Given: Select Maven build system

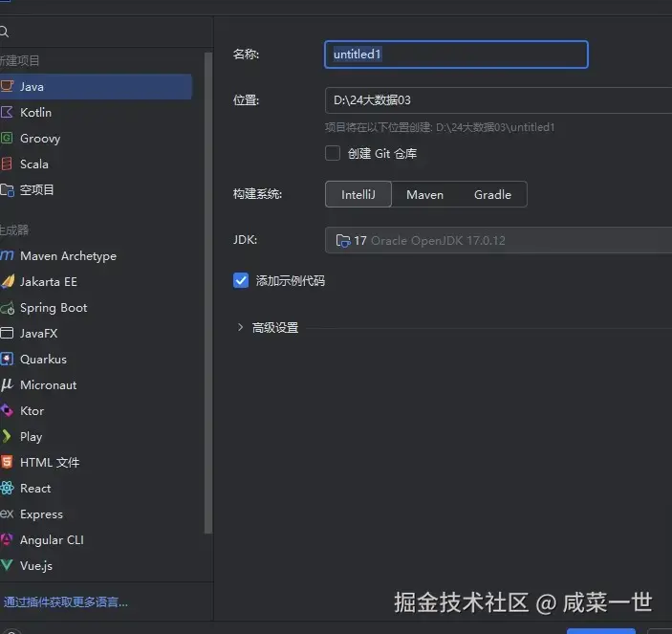Looking at the screenshot, I should 424,194.
